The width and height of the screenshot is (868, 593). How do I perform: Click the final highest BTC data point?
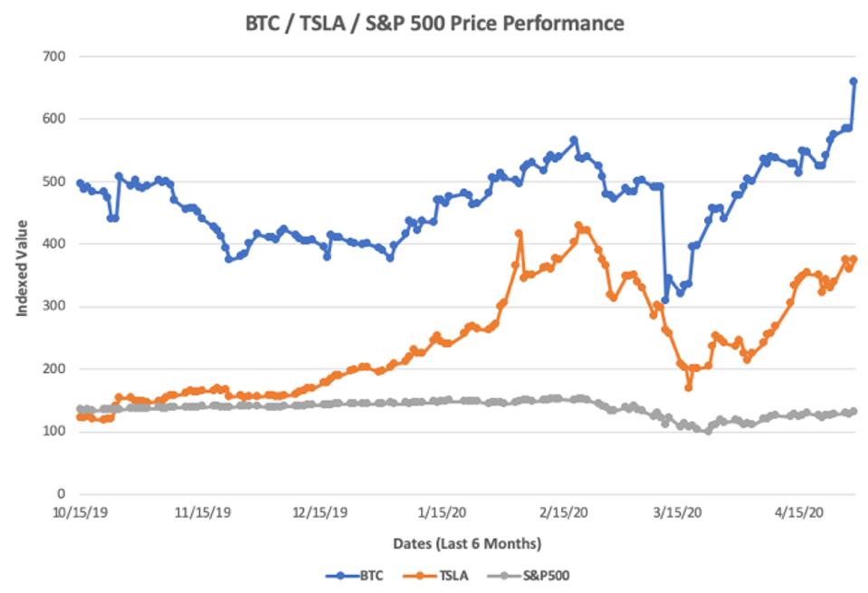[x=853, y=81]
